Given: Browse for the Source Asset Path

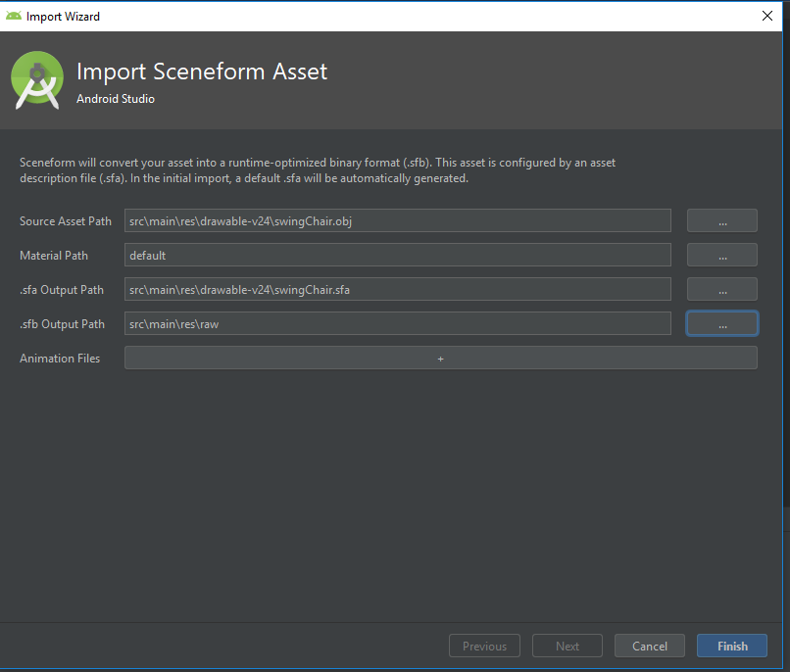Looking at the screenshot, I should coord(722,221).
